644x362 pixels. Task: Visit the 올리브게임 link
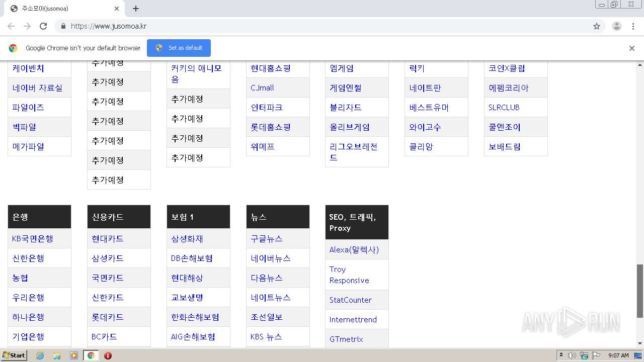click(350, 127)
